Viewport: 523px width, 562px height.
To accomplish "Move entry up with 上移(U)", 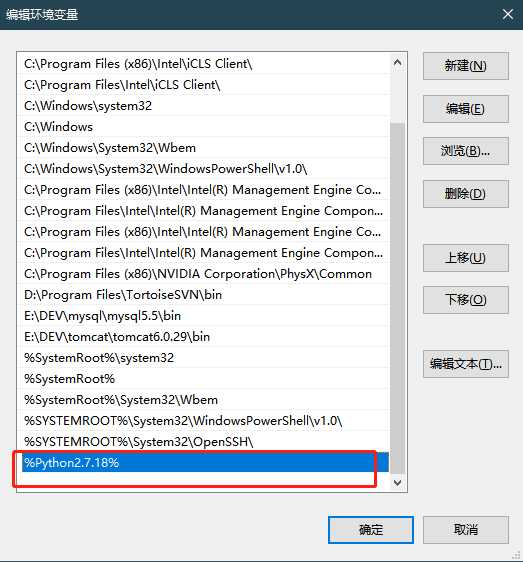I will (x=466, y=258).
